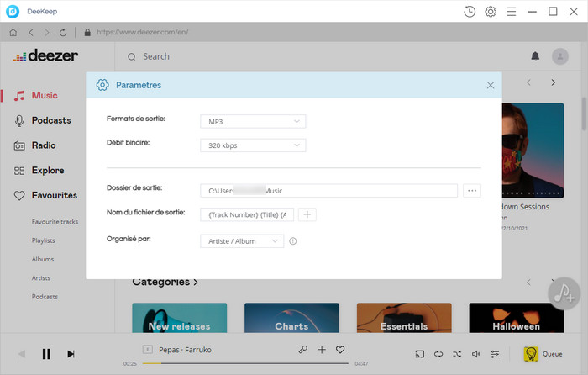Go to the browser home icon

click(x=13, y=33)
